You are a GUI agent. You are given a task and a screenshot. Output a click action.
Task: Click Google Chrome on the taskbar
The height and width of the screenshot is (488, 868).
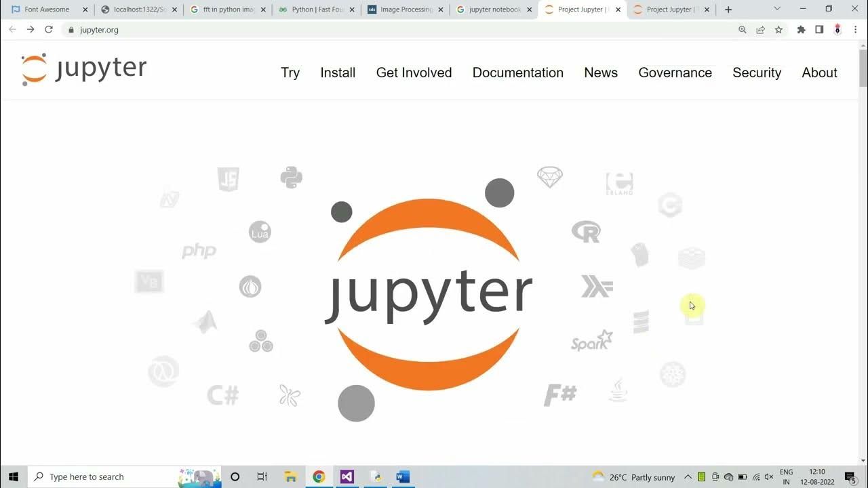319,476
